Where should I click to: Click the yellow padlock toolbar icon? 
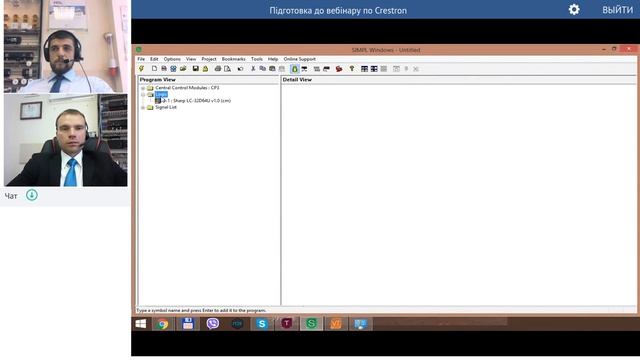205,69
